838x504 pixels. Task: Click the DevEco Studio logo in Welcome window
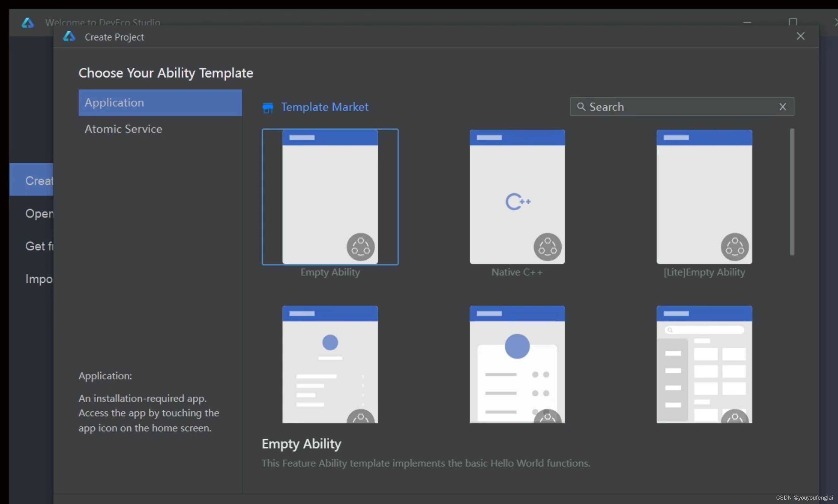pos(27,23)
